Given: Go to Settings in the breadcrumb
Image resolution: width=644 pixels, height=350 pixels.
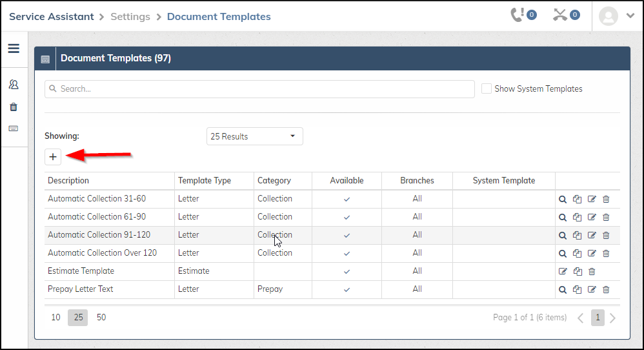Looking at the screenshot, I should point(130,16).
